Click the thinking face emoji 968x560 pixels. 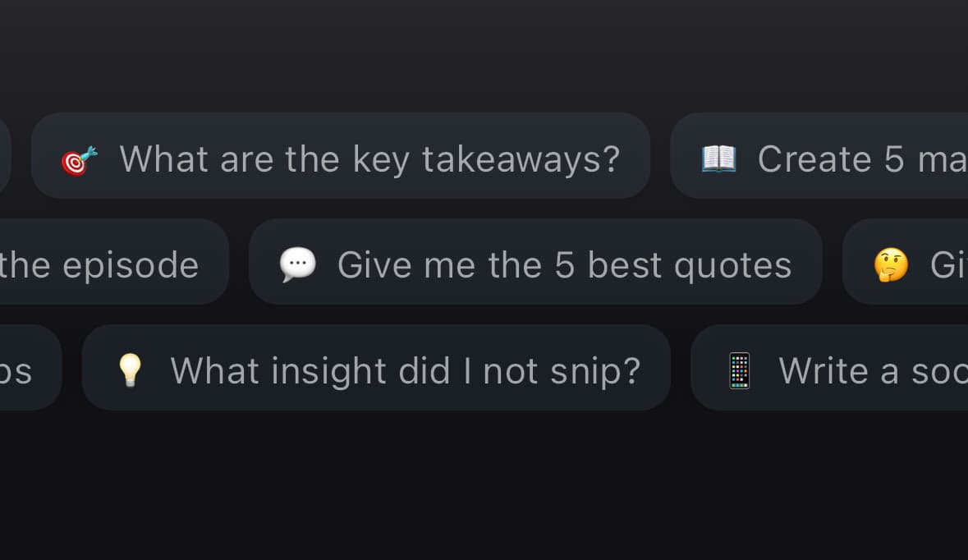point(891,264)
